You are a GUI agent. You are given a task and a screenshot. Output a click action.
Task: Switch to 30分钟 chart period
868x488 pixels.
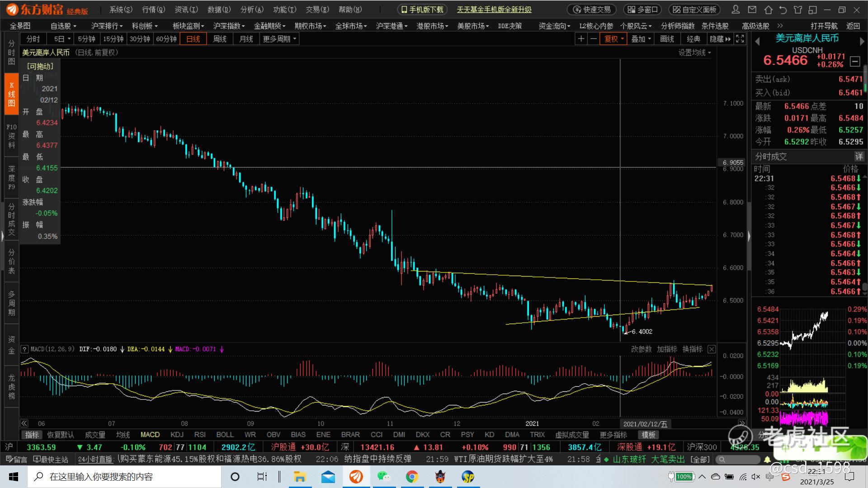click(x=140, y=39)
